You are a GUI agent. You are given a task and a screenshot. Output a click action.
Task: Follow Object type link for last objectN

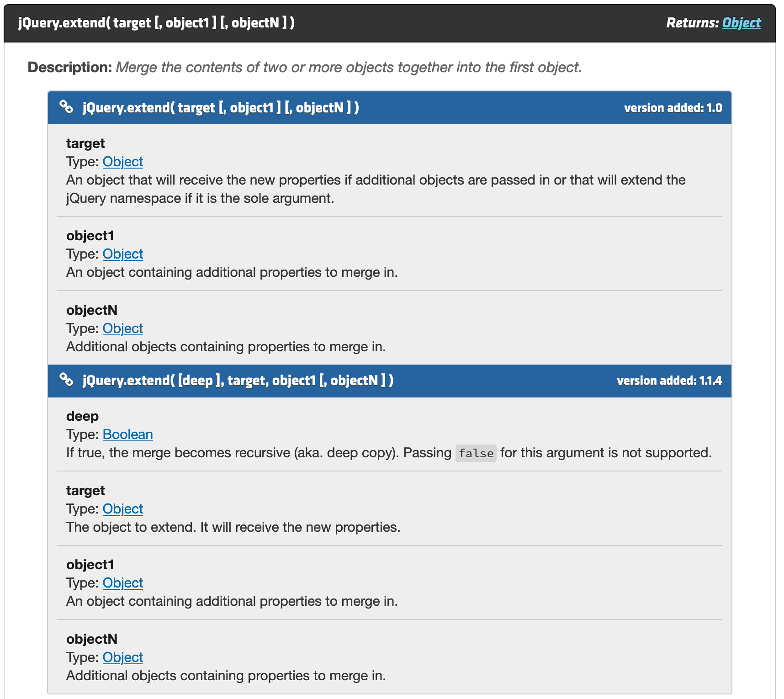point(123,657)
